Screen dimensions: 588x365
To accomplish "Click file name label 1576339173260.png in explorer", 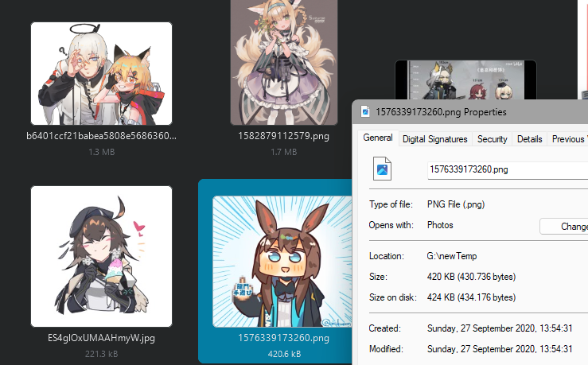I will coord(283,338).
